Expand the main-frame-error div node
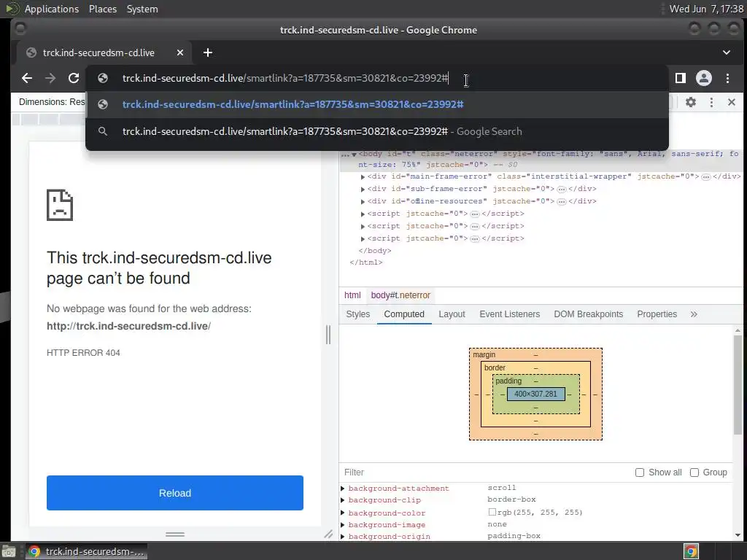This screenshot has width=747, height=560. click(x=363, y=176)
